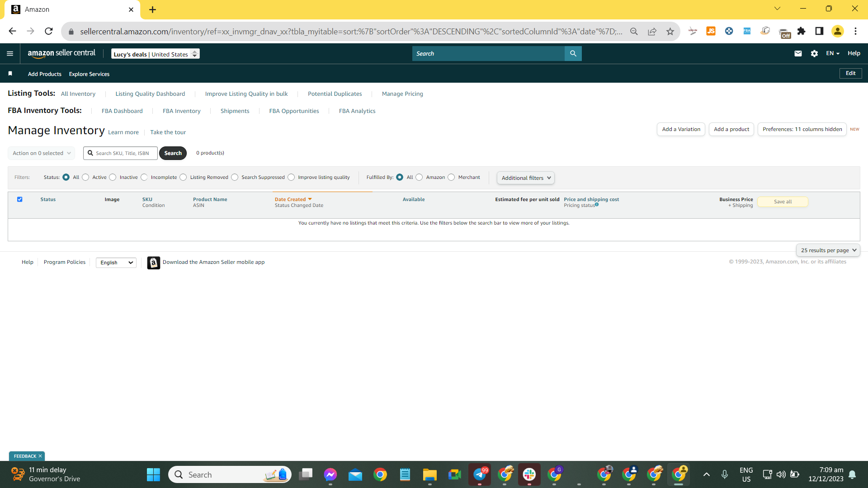This screenshot has height=488, width=868.
Task: Click the Add a product button
Action: (731, 129)
